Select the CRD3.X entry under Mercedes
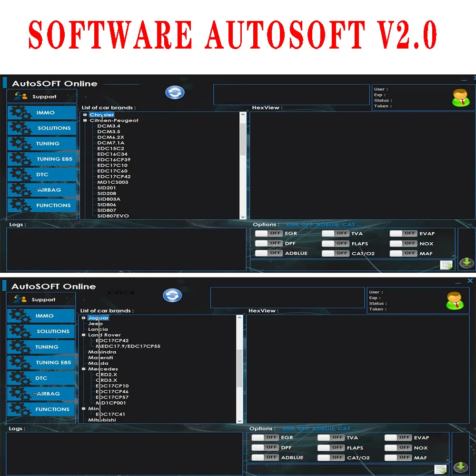The height and width of the screenshot is (476, 476). tap(106, 380)
